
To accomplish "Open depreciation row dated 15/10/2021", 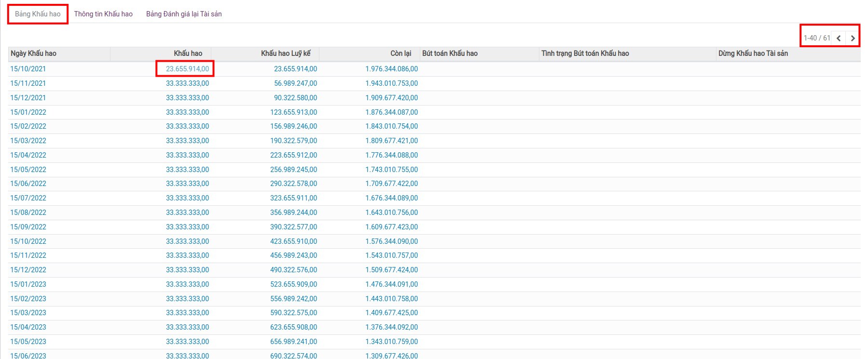I will tap(28, 69).
